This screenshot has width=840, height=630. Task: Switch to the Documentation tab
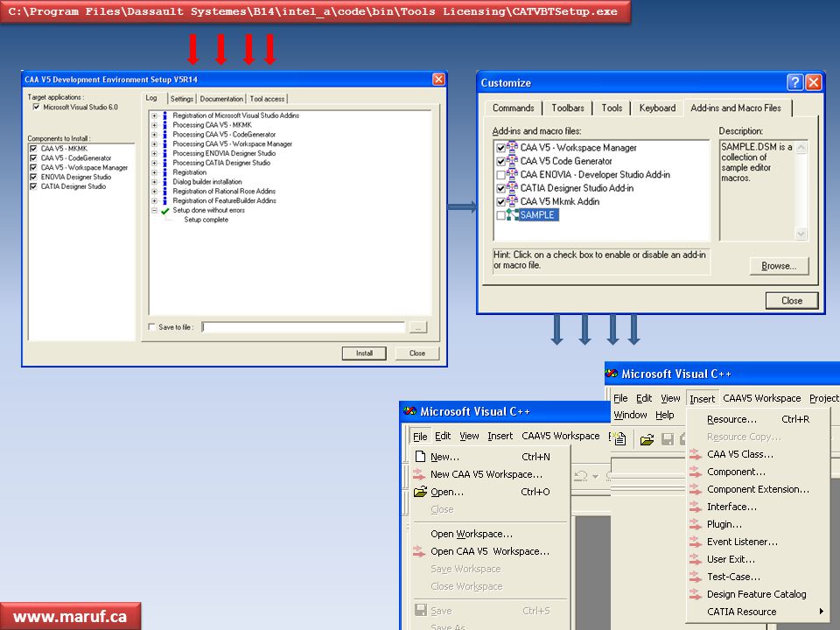pyautogui.click(x=221, y=99)
